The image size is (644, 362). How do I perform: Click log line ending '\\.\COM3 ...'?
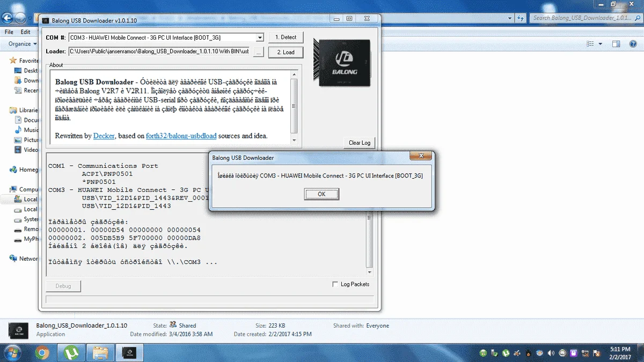(133, 262)
